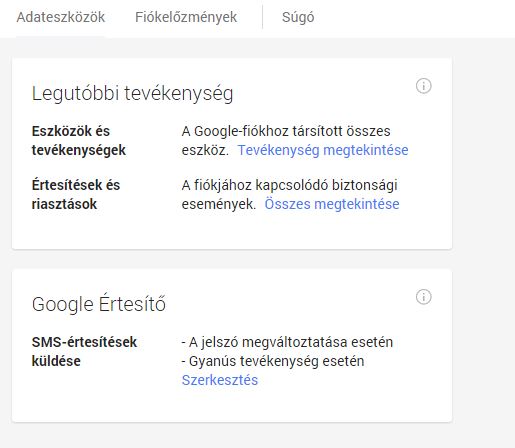Click Szerkesztés to edit SMS alerts
This screenshot has width=515, height=448.
pos(220,380)
